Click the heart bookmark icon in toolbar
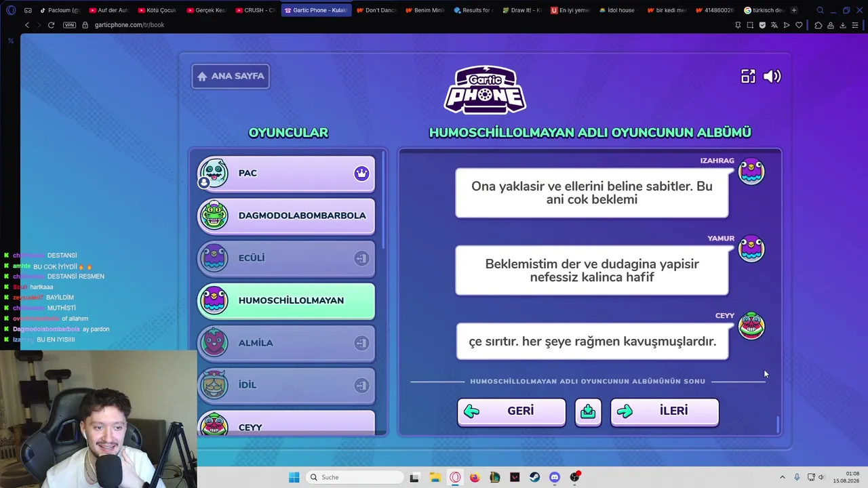 pos(799,25)
